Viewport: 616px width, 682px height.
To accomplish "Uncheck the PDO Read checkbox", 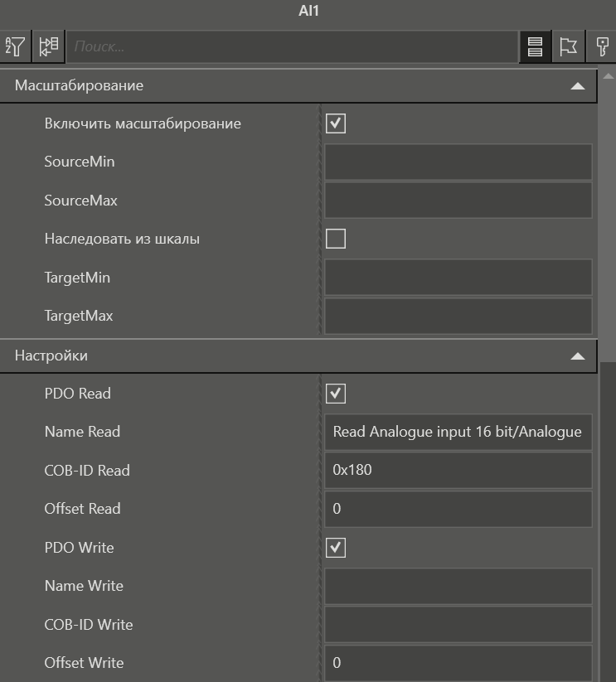I will click(336, 394).
